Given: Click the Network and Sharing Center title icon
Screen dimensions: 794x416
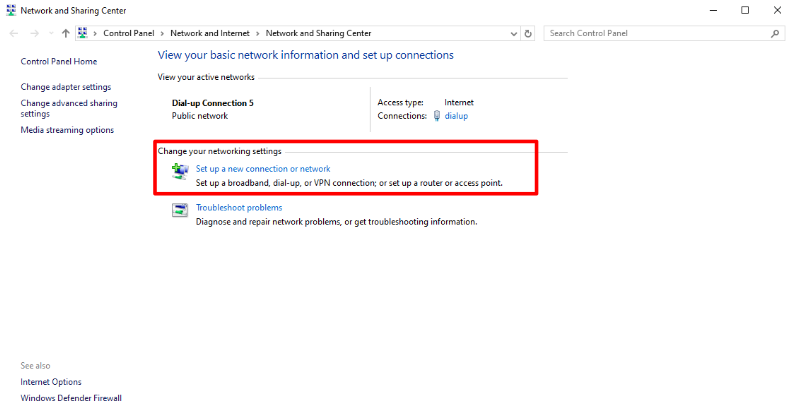Looking at the screenshot, I should point(11,11).
